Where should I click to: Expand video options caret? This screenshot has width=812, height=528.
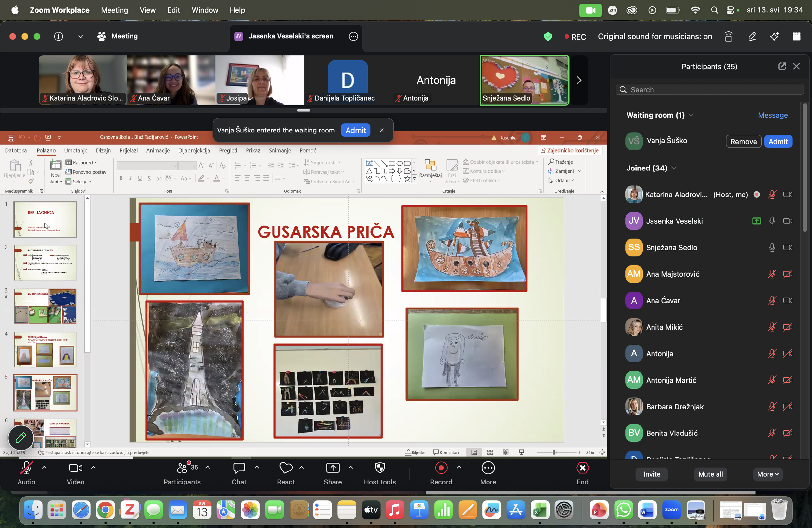coord(93,467)
